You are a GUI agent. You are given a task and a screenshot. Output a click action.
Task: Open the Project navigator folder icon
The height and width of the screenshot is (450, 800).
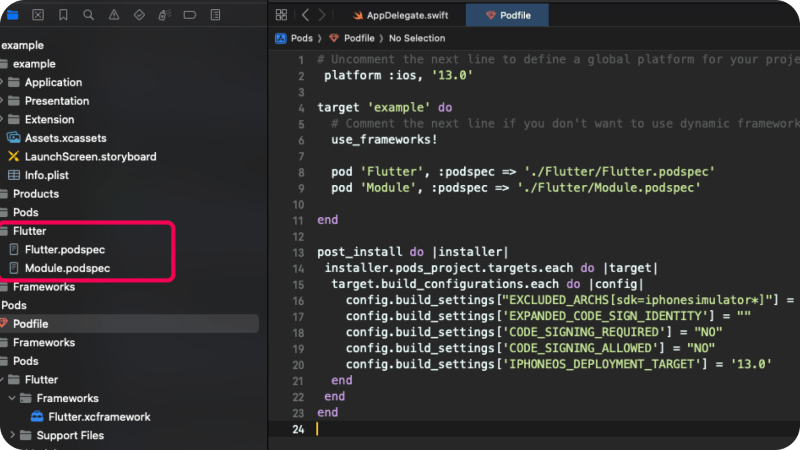13,15
